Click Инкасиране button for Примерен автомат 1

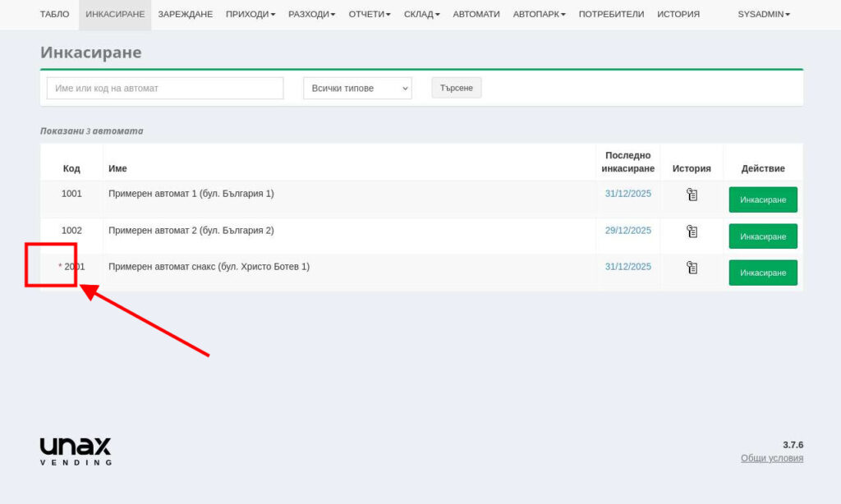tap(763, 200)
